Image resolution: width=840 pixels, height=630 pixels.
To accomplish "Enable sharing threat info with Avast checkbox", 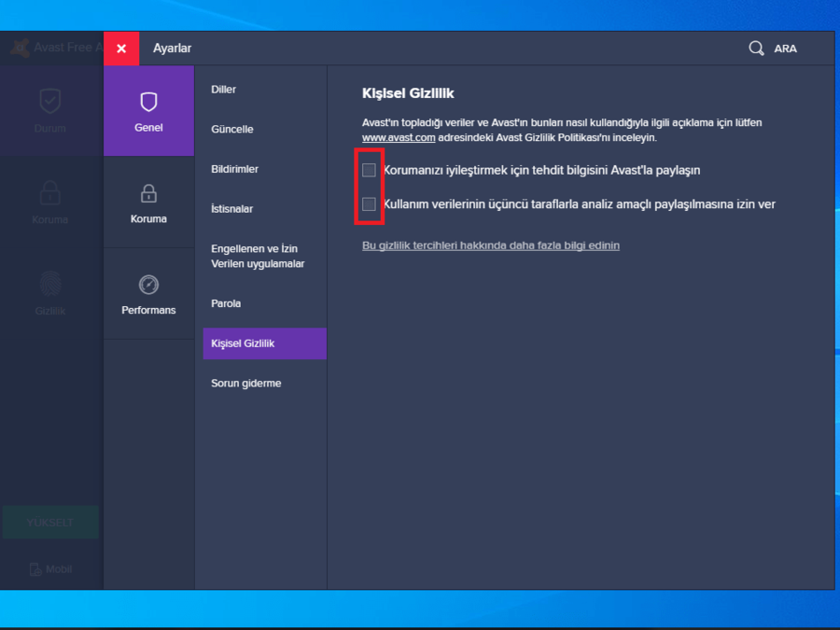I will point(369,171).
